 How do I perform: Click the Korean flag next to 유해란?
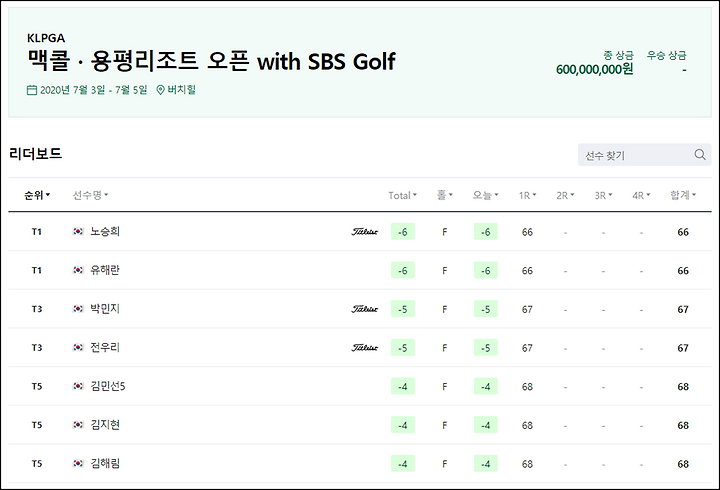[x=78, y=270]
